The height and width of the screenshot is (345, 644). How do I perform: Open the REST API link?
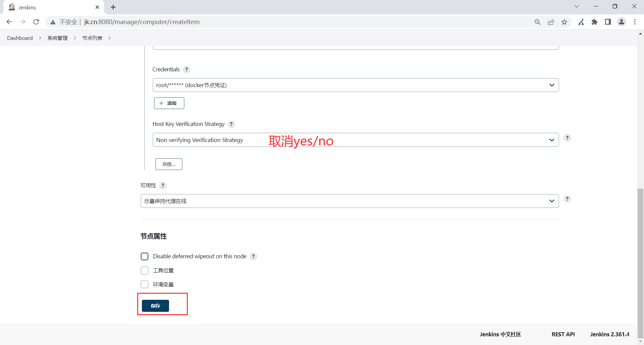(x=563, y=334)
